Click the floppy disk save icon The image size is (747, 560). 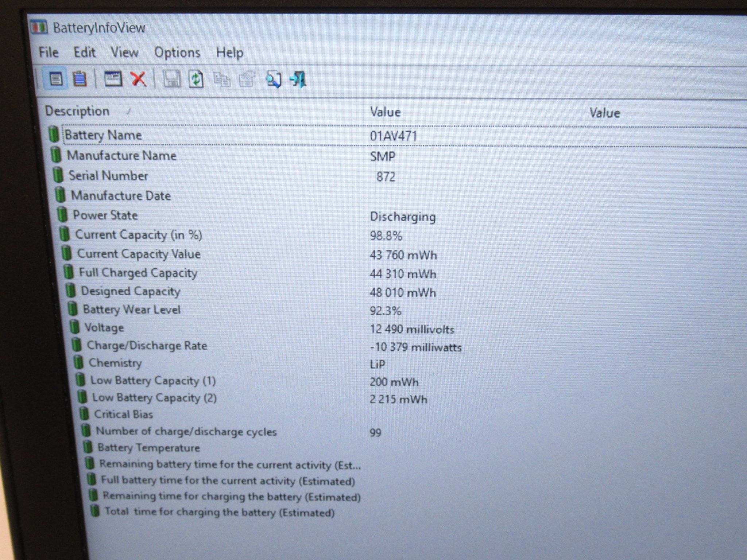click(171, 79)
